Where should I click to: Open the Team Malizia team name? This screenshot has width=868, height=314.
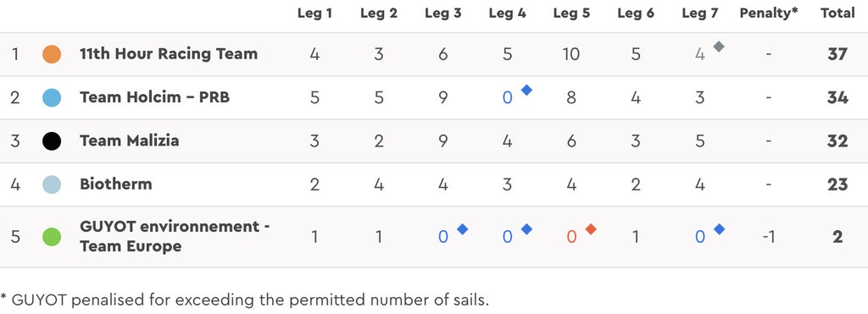click(130, 140)
